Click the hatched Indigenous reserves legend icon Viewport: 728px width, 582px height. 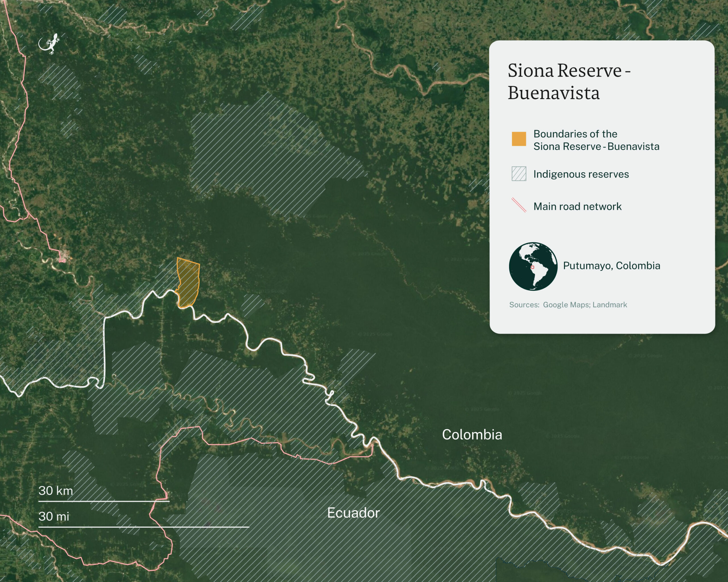(519, 174)
